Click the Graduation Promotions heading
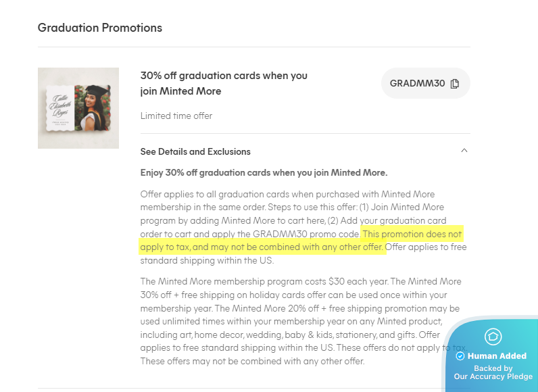The image size is (538, 392). tap(100, 28)
